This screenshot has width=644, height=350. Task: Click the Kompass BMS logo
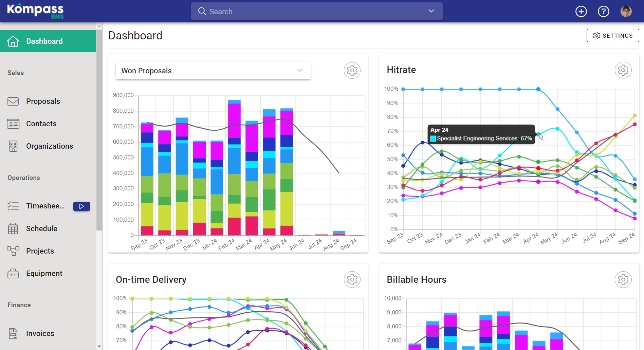(35, 11)
